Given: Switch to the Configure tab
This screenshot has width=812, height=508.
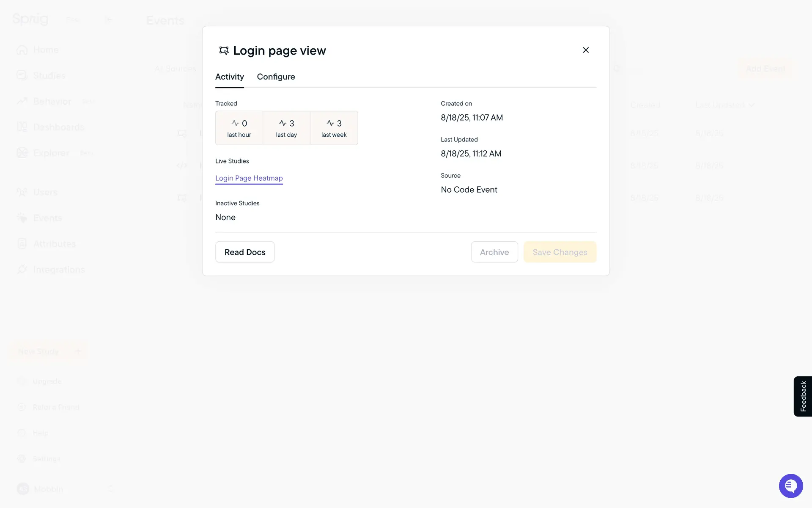Looking at the screenshot, I should [276, 77].
